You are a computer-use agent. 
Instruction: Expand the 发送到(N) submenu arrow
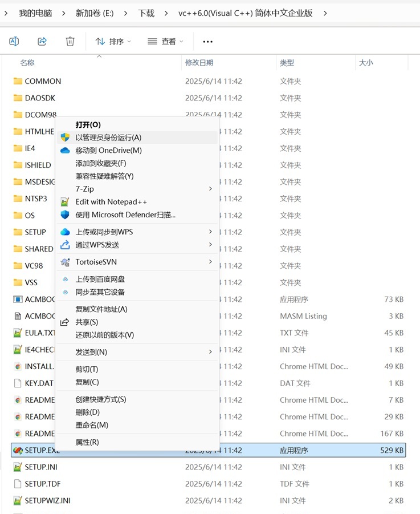[210, 352]
